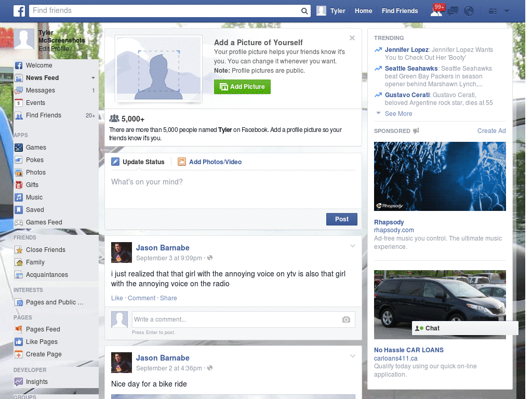The width and height of the screenshot is (532, 399).
Task: Open Jason Barnabe's September 3 post author name
Action: [163, 248]
